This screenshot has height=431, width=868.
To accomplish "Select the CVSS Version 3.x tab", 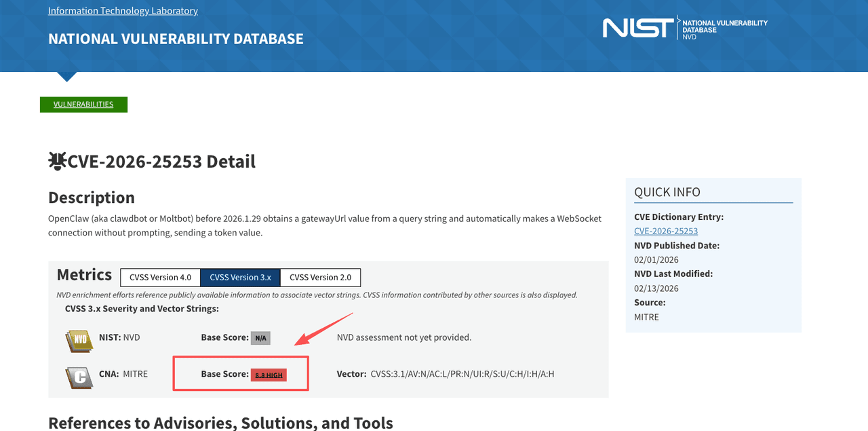I will [240, 278].
